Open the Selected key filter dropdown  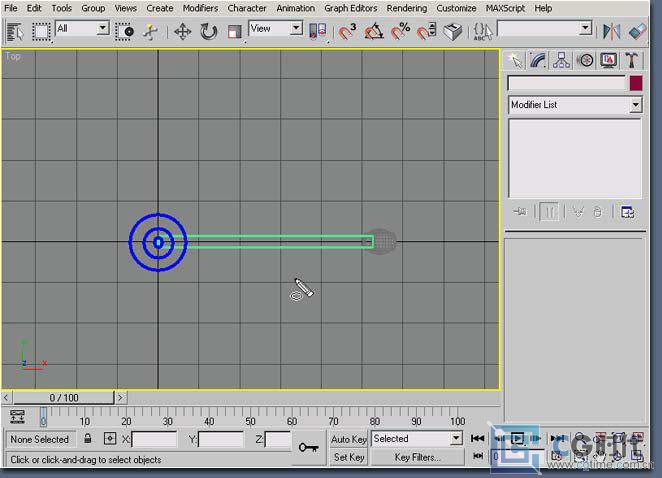[456, 438]
